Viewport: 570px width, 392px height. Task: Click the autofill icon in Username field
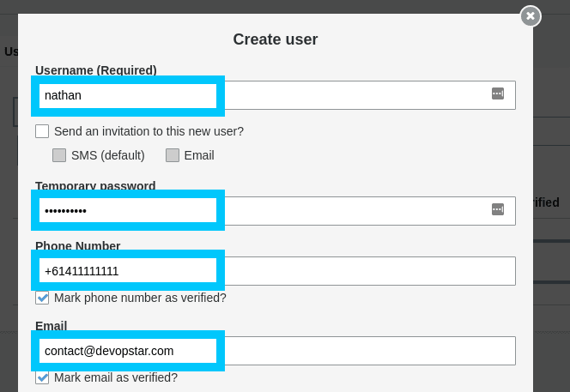point(497,94)
